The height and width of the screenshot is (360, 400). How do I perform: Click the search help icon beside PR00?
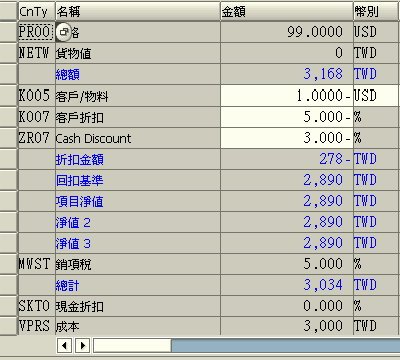pyautogui.click(x=63, y=32)
